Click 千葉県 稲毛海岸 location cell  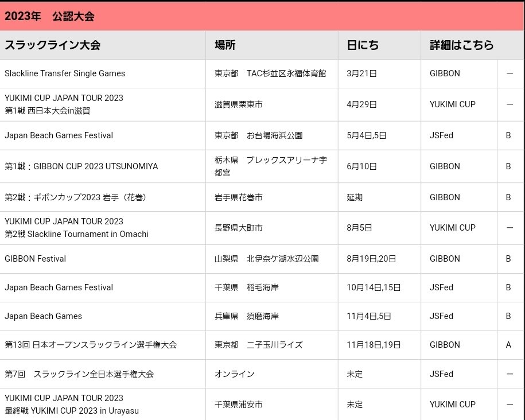pyautogui.click(x=247, y=287)
